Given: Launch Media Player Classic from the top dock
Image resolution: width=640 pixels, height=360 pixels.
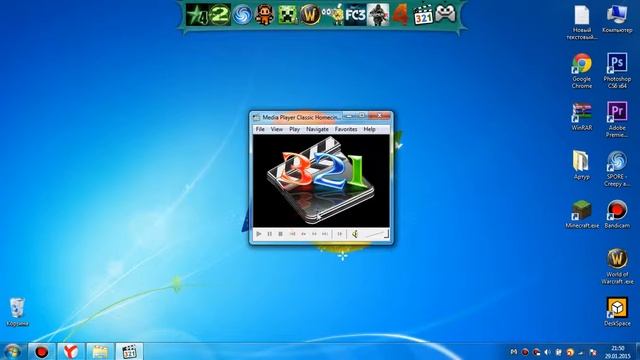Looking at the screenshot, I should pyautogui.click(x=423, y=15).
